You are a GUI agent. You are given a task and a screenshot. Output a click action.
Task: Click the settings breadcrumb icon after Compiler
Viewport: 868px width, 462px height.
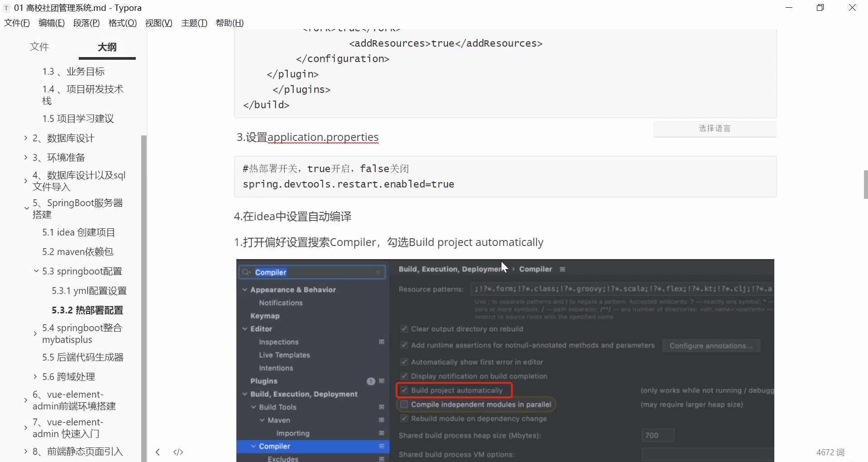tap(562, 269)
